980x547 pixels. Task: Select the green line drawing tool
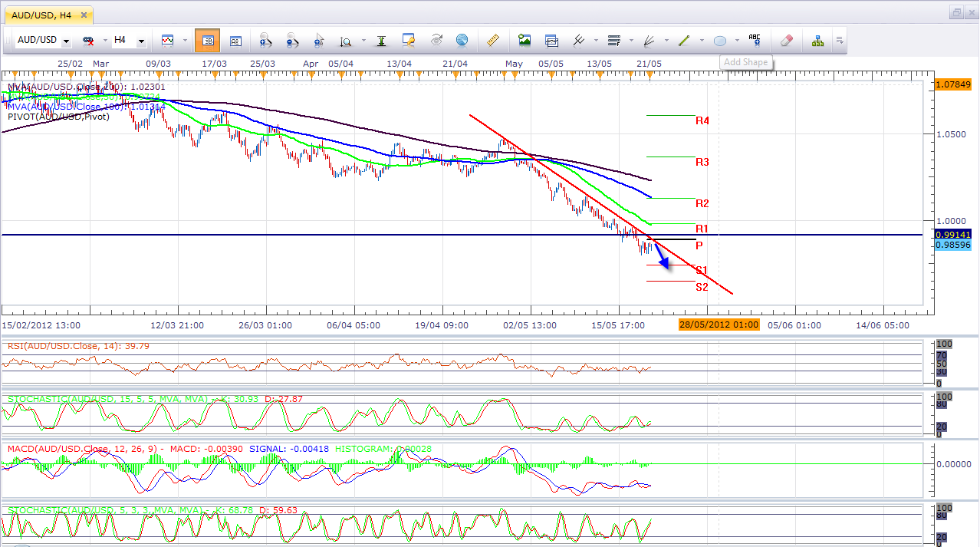(684, 40)
